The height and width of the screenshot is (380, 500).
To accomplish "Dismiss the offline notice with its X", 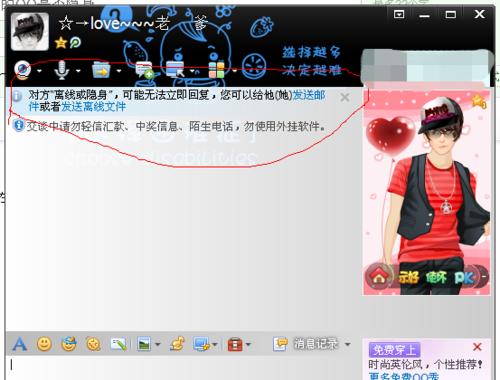I will (x=345, y=97).
